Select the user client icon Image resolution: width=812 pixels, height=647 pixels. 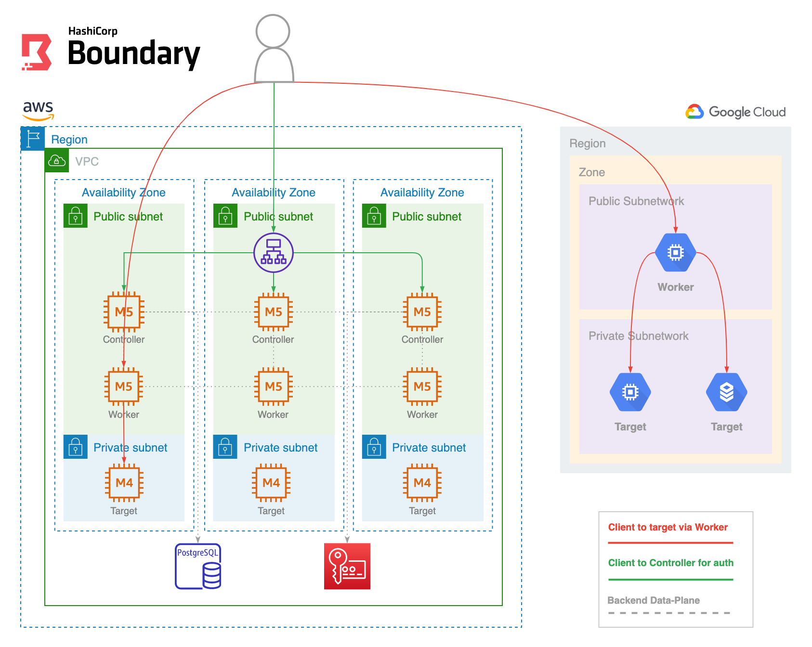(274, 48)
